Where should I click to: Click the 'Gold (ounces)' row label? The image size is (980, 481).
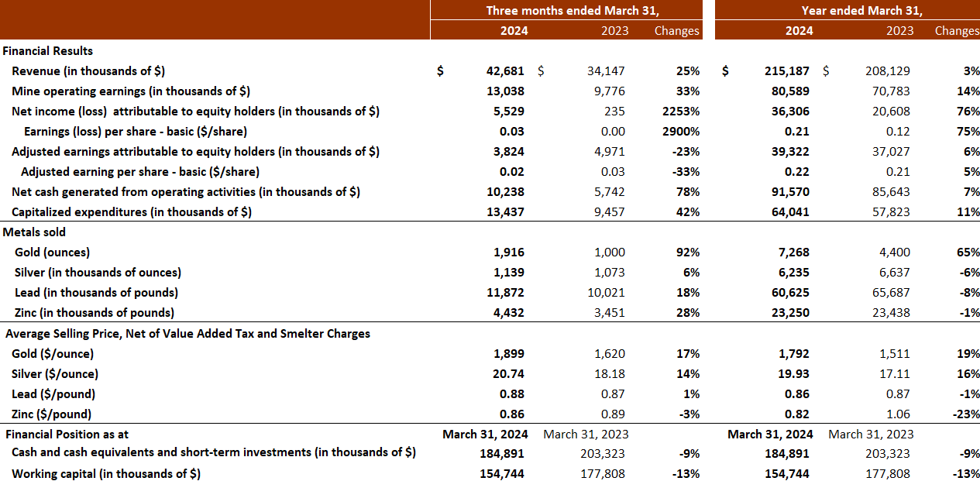pyautogui.click(x=52, y=253)
